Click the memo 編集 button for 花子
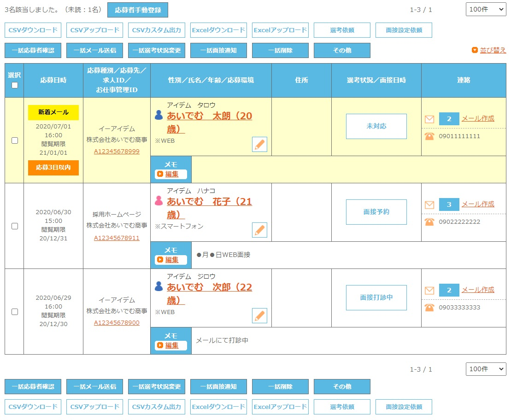The width and height of the screenshot is (511, 420). [171, 260]
